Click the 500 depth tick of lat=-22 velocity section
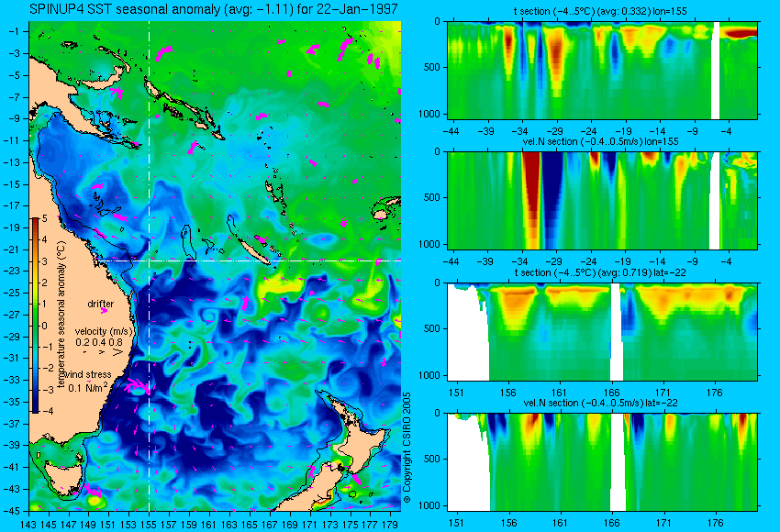This screenshot has height=532, width=780. 432,459
